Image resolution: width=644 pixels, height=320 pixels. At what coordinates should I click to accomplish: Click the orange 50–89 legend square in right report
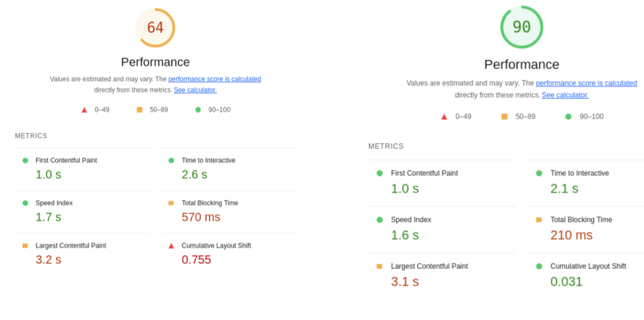[504, 116]
